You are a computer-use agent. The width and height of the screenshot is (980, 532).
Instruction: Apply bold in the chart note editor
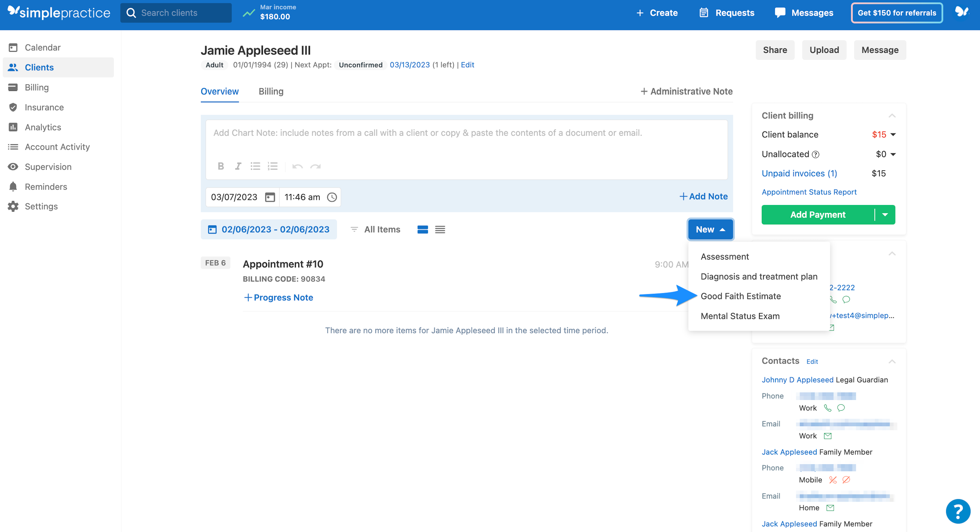click(x=221, y=166)
